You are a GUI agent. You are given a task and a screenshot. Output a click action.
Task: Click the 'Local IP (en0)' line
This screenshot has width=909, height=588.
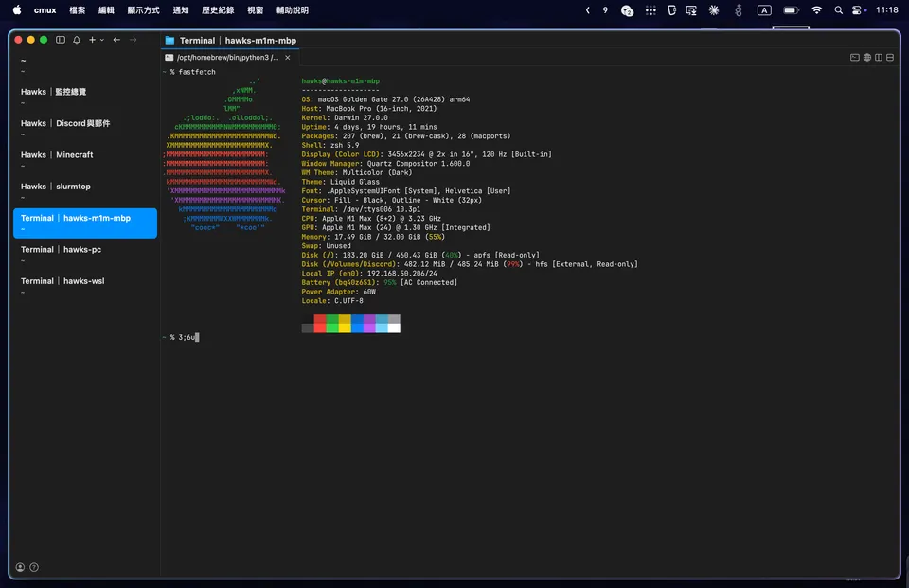(369, 273)
